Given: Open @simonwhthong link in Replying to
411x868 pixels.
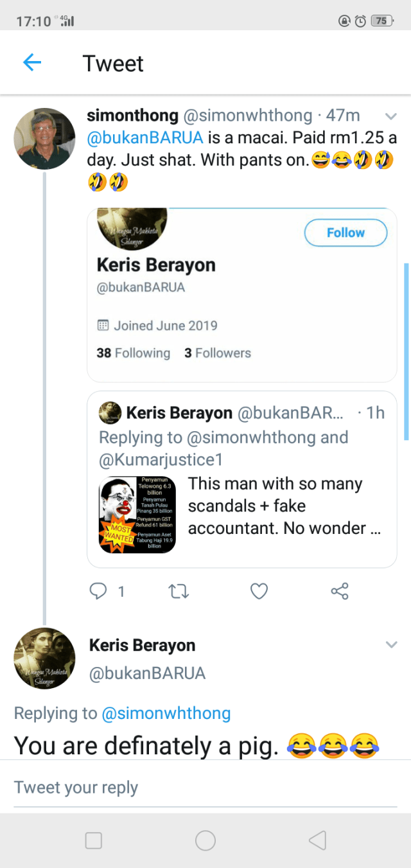Looking at the screenshot, I should 166,713.
